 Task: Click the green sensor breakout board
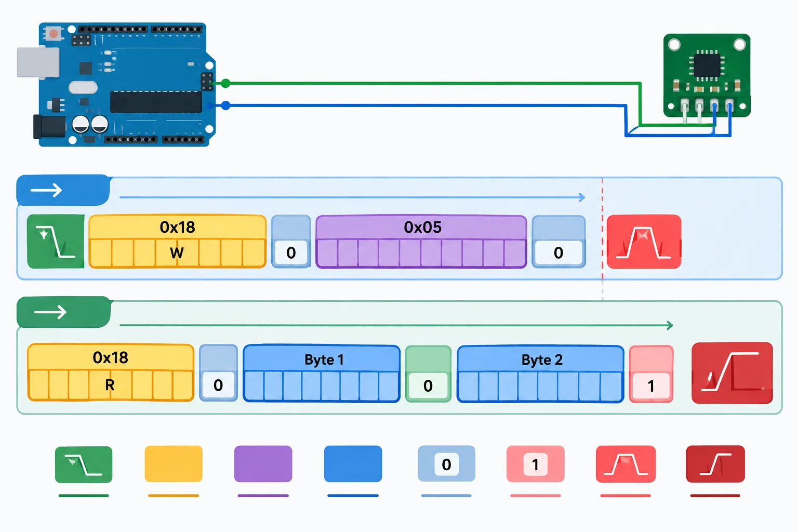coord(707,76)
